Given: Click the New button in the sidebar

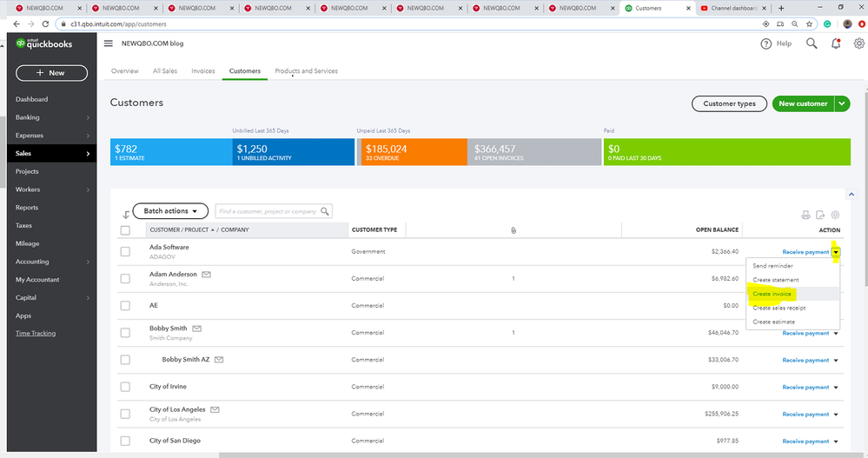Looking at the screenshot, I should 51,73.
